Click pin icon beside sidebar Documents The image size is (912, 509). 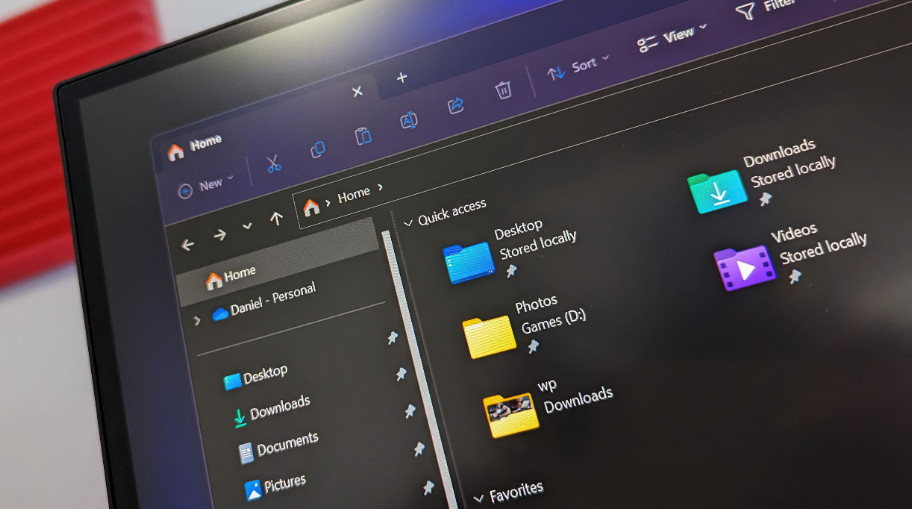point(410,411)
